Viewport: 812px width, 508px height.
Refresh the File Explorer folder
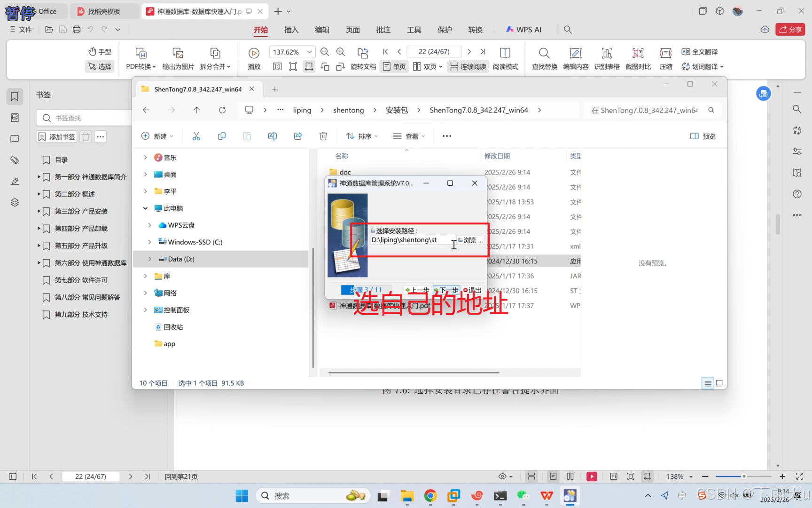(222, 110)
